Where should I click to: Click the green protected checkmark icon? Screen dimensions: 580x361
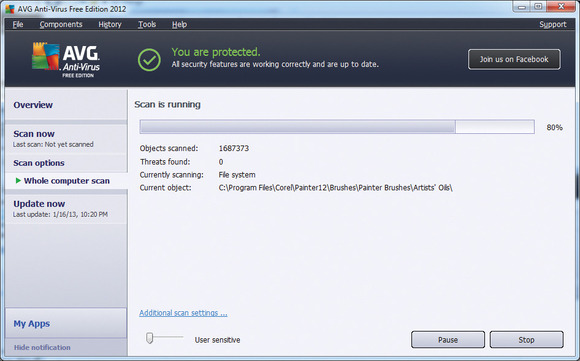coord(149,60)
